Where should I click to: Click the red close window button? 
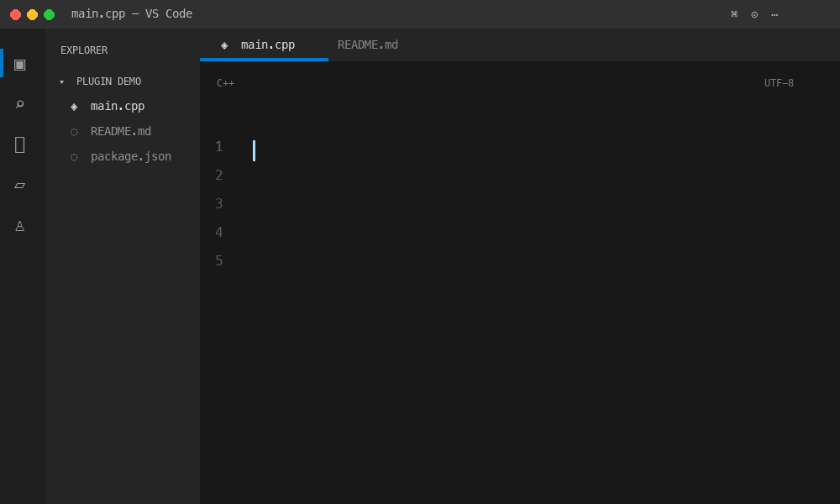pos(15,14)
